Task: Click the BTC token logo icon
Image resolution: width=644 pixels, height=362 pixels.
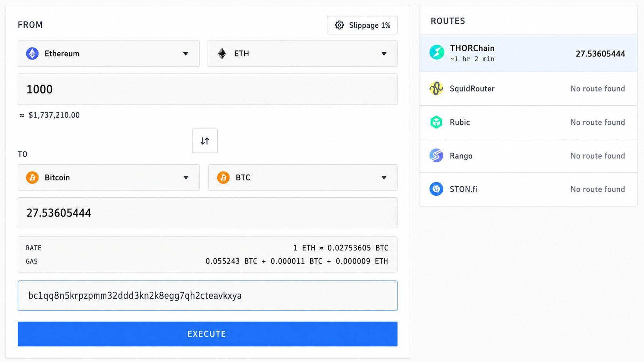Action: click(x=223, y=177)
